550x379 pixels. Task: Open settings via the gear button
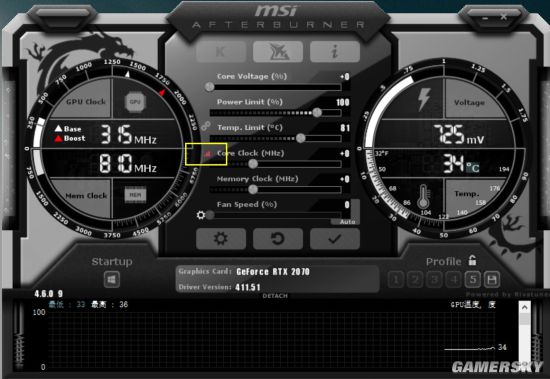click(221, 239)
